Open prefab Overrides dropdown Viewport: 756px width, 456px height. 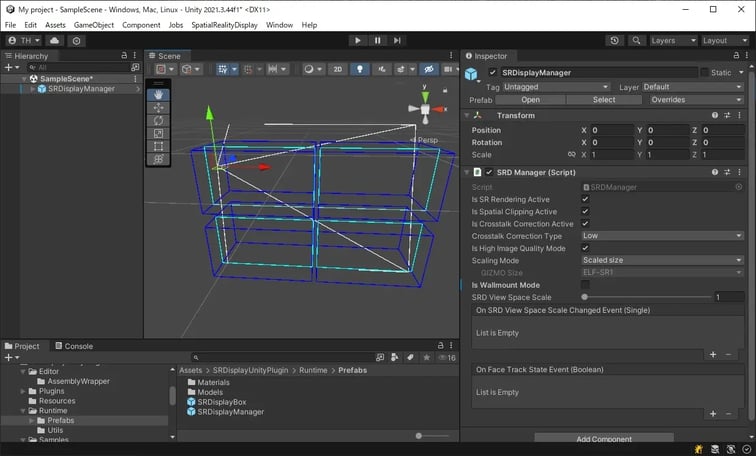click(695, 100)
